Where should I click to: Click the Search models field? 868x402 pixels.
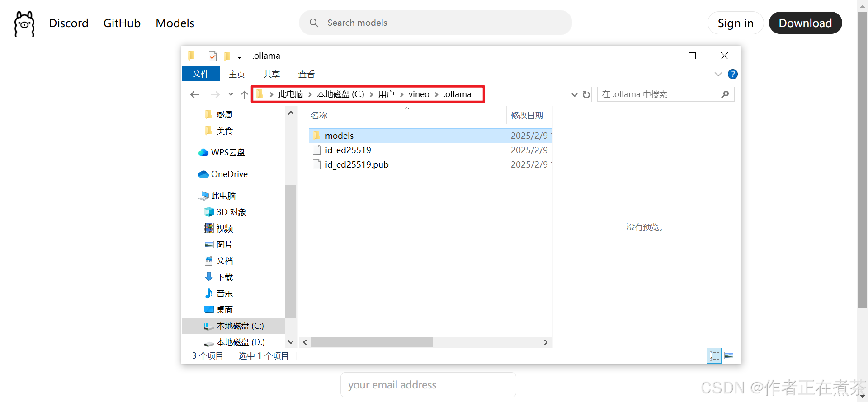435,23
